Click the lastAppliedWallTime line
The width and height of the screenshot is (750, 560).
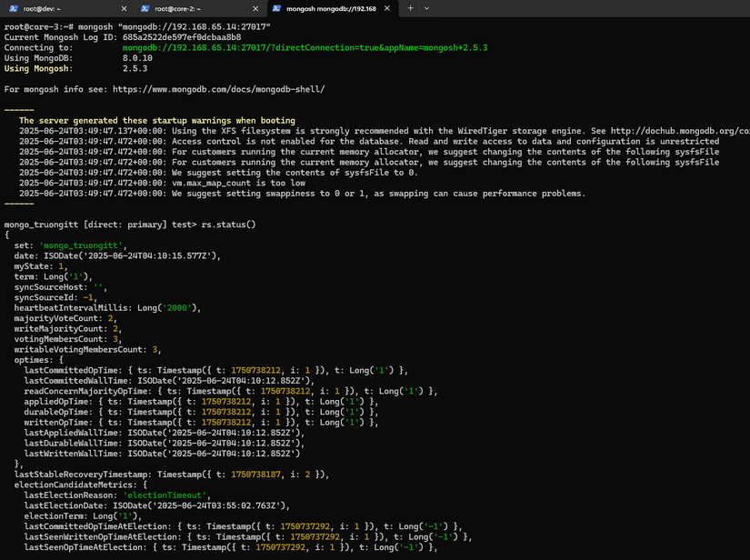165,434
